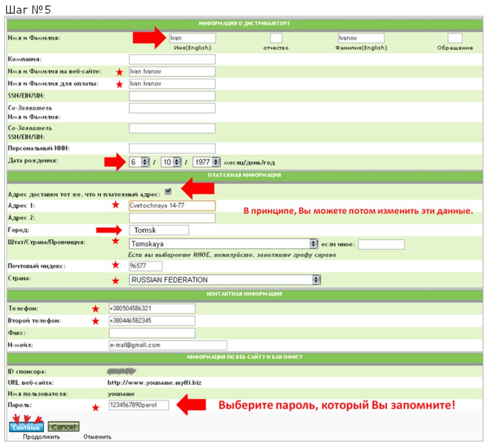491x448 pixels.
Task: Focus the Компания company input field
Action: [172, 59]
